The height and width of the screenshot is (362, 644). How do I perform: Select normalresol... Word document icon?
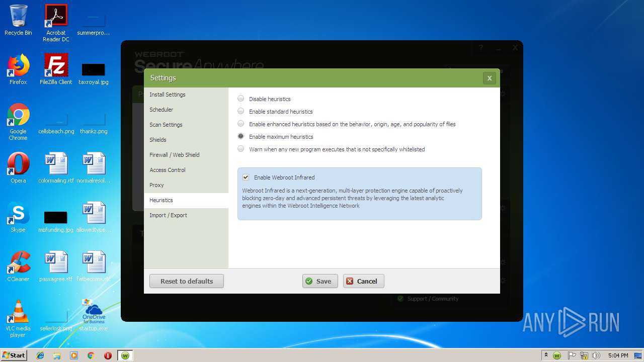94,168
